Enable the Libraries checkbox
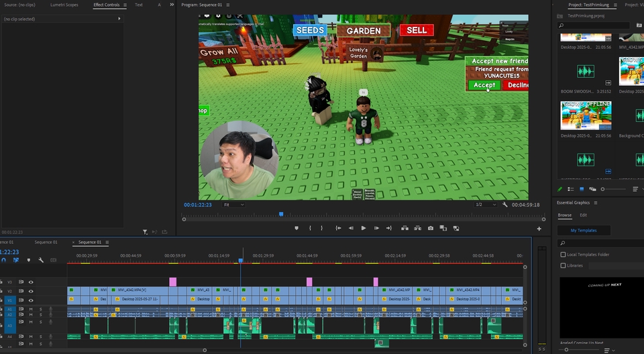Viewport: 644px width, 354px height. click(563, 265)
